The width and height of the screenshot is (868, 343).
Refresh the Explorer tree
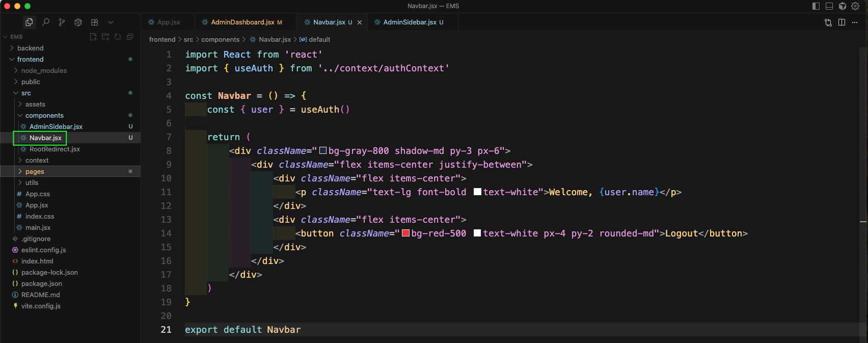118,37
